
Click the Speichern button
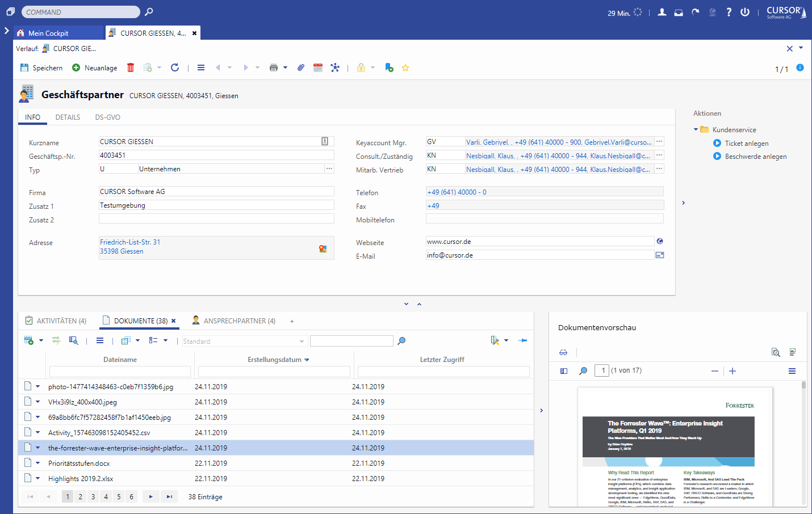coord(41,68)
